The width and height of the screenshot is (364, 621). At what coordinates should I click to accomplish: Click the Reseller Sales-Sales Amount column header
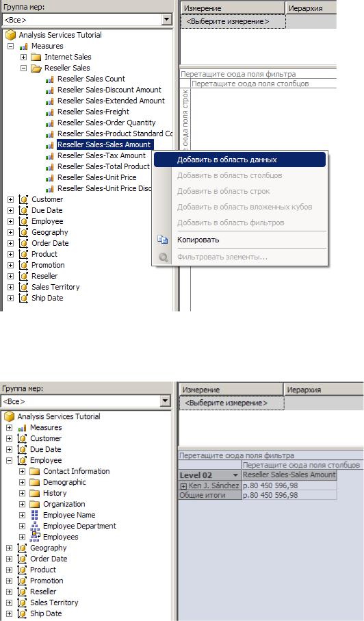pos(289,474)
